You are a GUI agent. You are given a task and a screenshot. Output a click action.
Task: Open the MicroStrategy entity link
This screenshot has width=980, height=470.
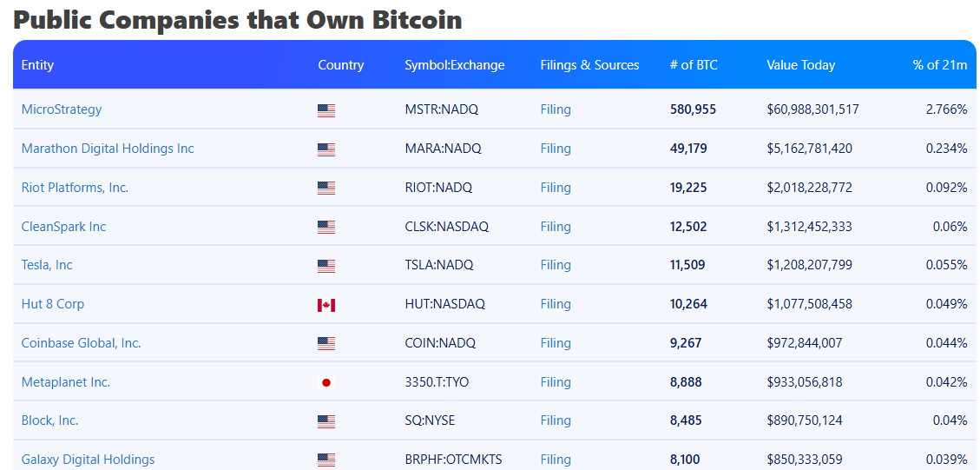click(x=62, y=109)
